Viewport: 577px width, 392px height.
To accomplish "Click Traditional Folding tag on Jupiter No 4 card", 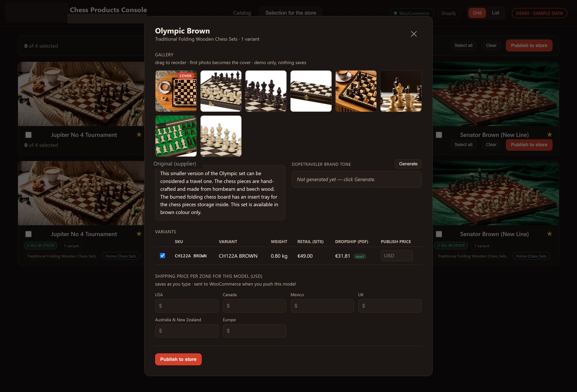I will coord(61,256).
